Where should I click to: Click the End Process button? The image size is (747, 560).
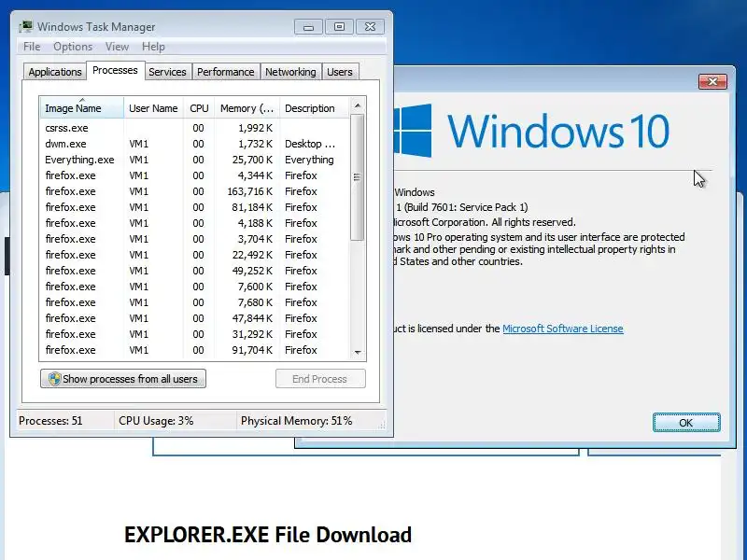320,379
